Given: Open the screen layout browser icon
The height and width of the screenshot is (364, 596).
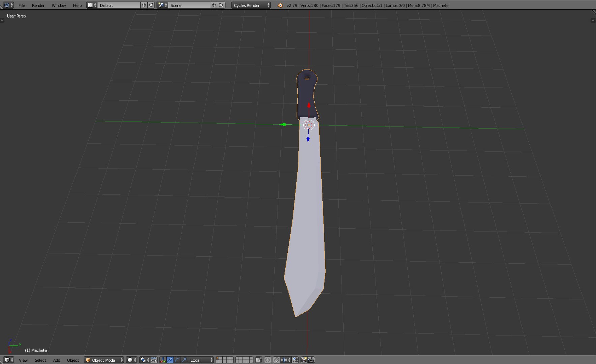Looking at the screenshot, I should [x=92, y=5].
